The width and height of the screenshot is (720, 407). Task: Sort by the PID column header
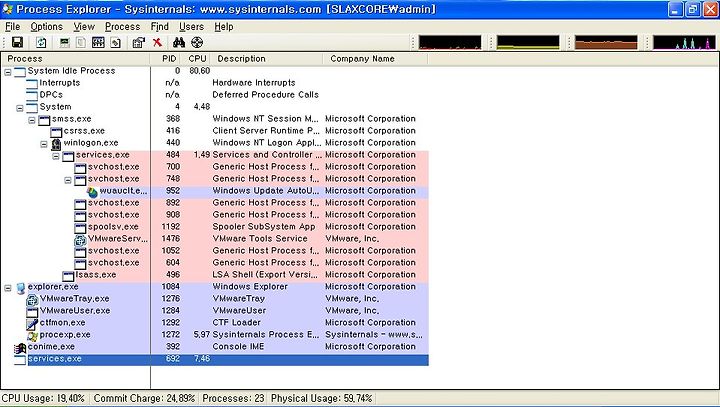165,59
